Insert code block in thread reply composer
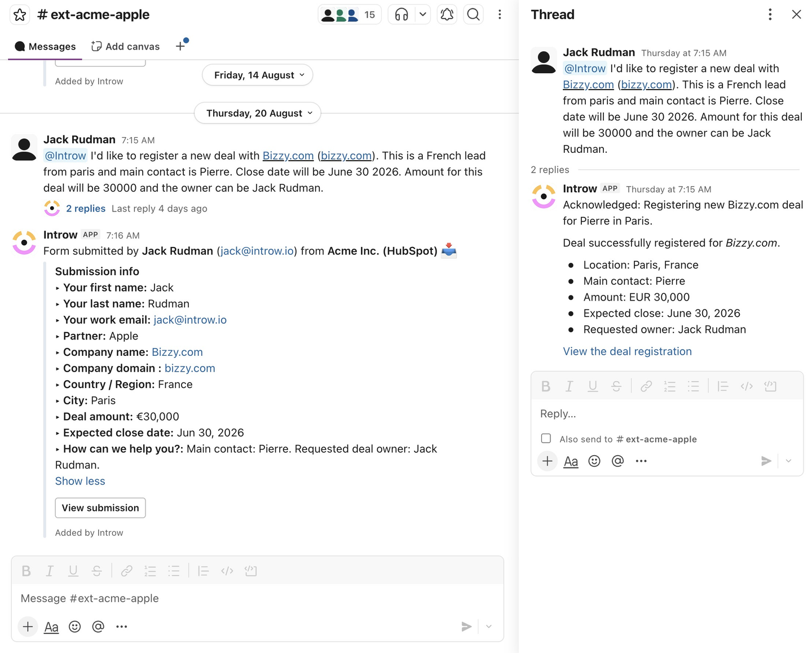812x653 pixels. 770,386
